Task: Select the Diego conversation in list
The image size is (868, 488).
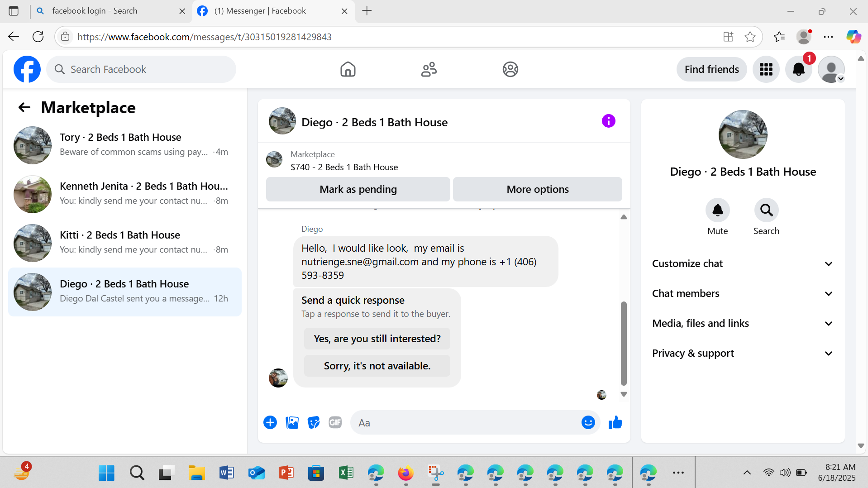Action: point(125,292)
